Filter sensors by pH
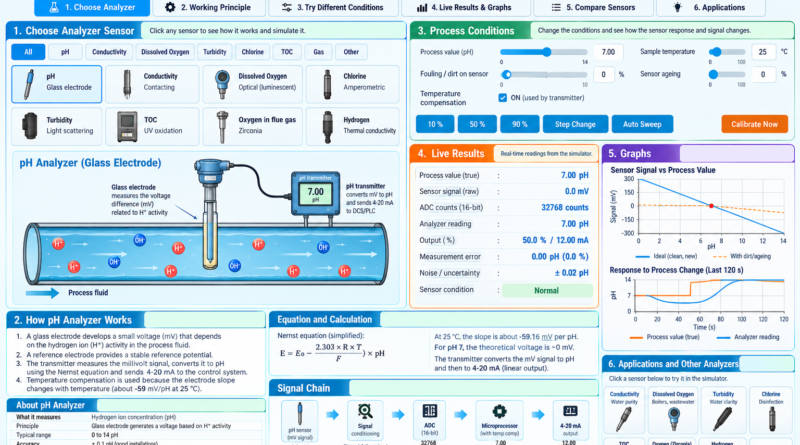 65,52
